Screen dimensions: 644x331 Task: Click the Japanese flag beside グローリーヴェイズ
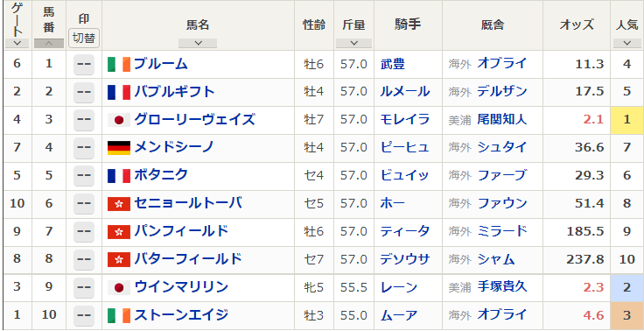[119, 120]
